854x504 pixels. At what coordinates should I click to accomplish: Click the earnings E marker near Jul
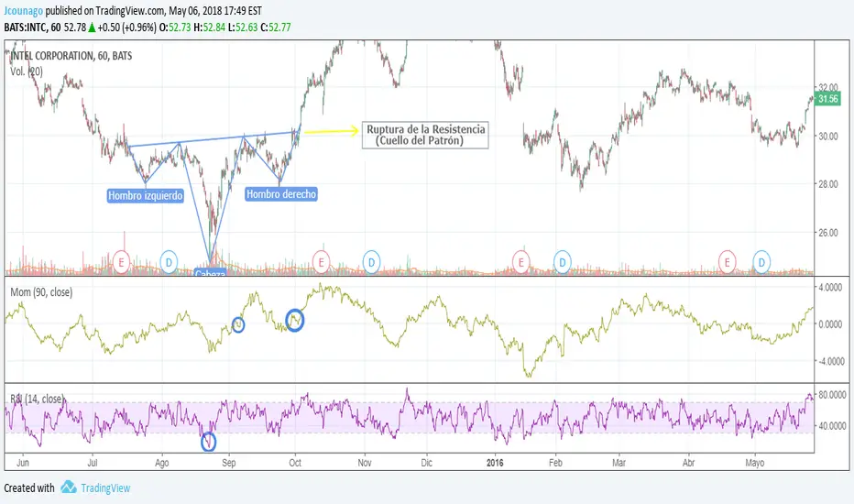click(122, 262)
